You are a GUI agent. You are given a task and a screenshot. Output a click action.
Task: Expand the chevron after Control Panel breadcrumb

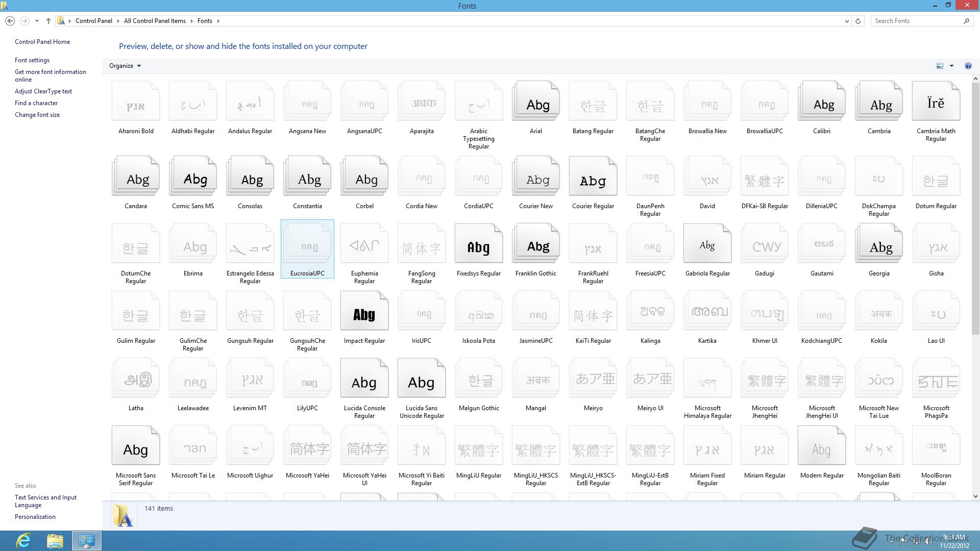coord(118,21)
